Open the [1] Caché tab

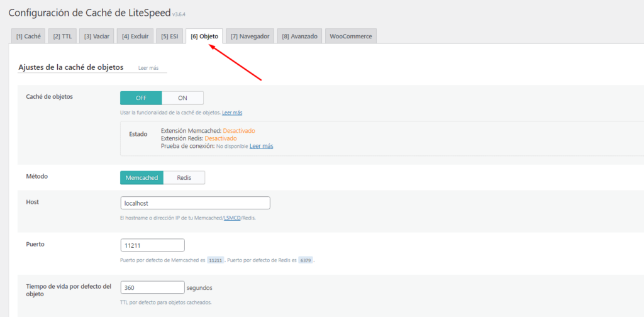pyautogui.click(x=28, y=36)
